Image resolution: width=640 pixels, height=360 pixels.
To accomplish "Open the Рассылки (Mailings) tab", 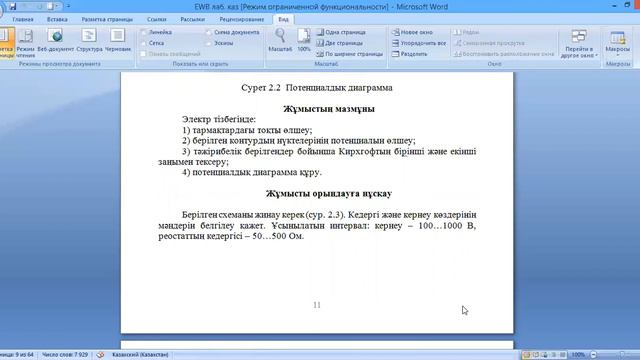I will 193,19.
